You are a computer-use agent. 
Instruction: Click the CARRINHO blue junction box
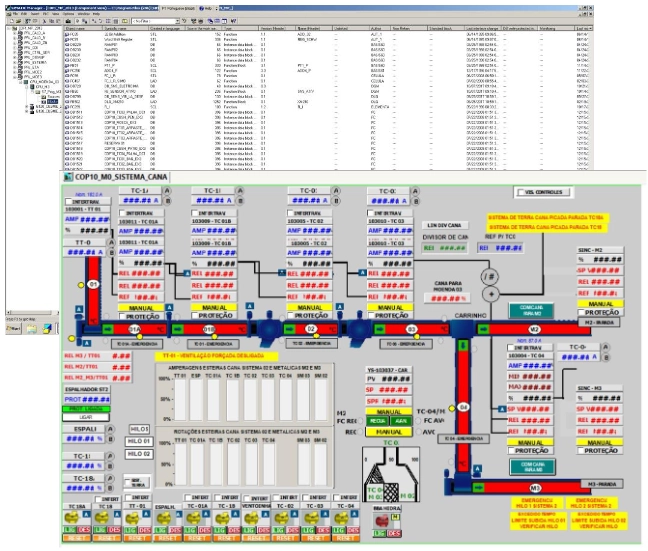tap(462, 329)
